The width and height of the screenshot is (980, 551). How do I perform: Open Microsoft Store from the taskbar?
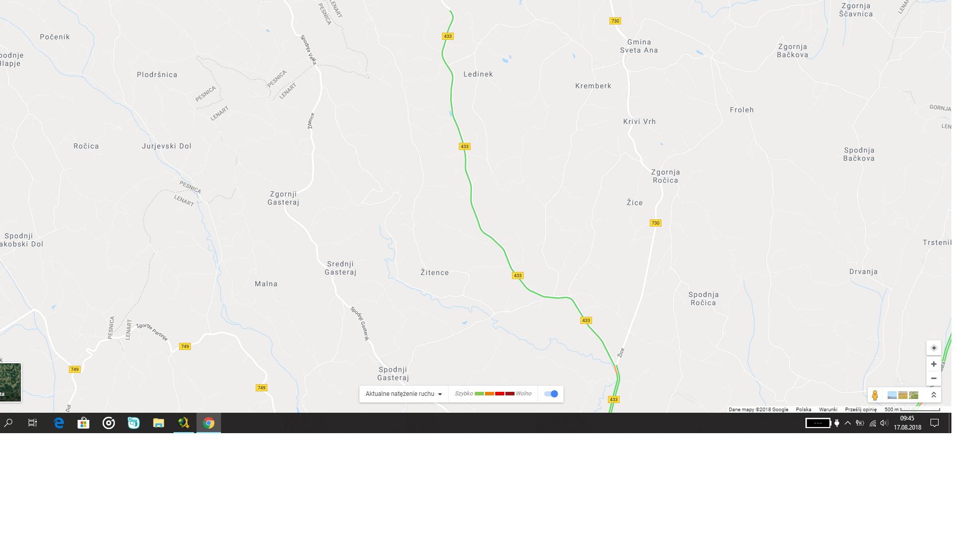point(83,423)
